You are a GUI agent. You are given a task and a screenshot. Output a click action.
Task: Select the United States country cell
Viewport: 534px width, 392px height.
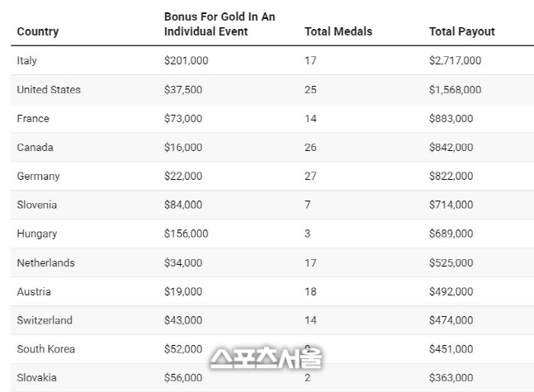[49, 89]
